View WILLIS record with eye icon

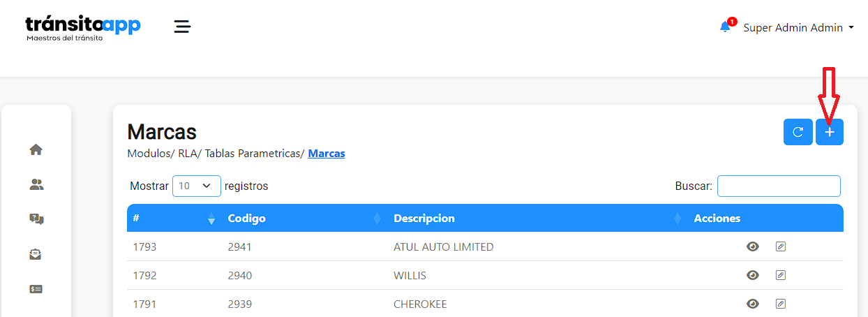coord(752,275)
